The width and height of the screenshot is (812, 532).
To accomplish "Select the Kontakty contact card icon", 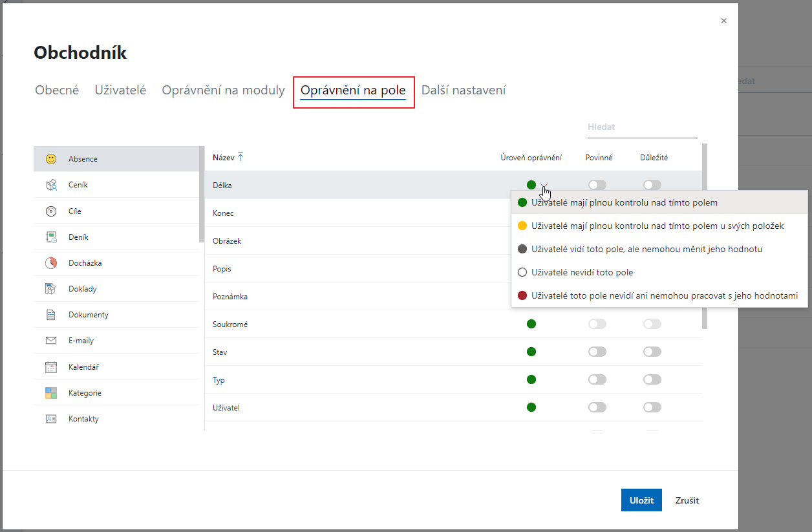I will tap(51, 419).
